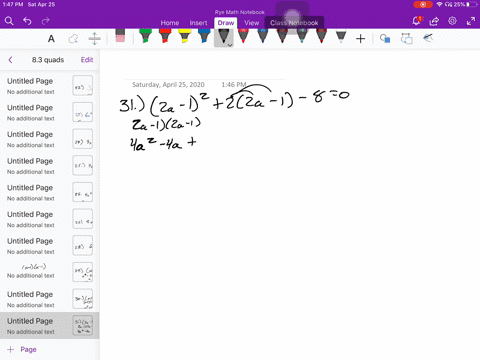Pick the blue highlighter
This screenshot has height=360, width=480.
(204, 36)
